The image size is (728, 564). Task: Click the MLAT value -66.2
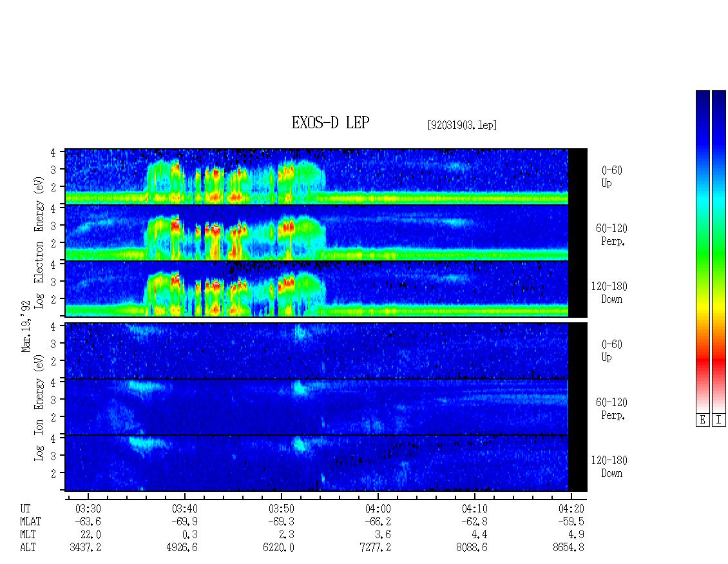pyautogui.click(x=378, y=521)
